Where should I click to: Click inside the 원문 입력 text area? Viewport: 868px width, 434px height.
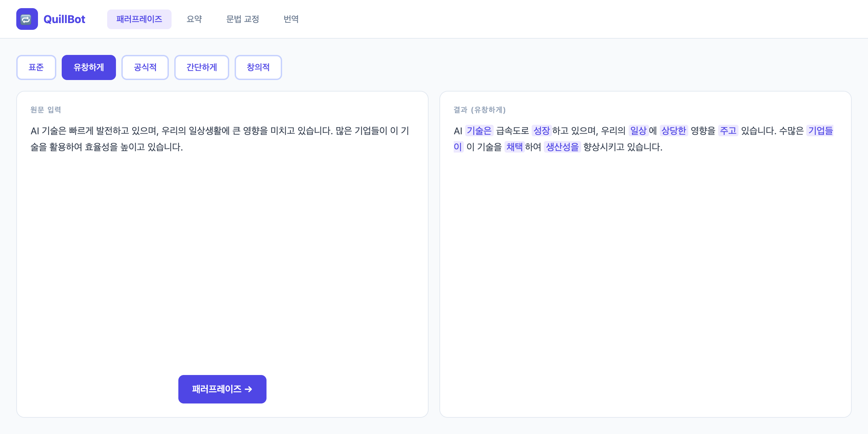point(222,244)
